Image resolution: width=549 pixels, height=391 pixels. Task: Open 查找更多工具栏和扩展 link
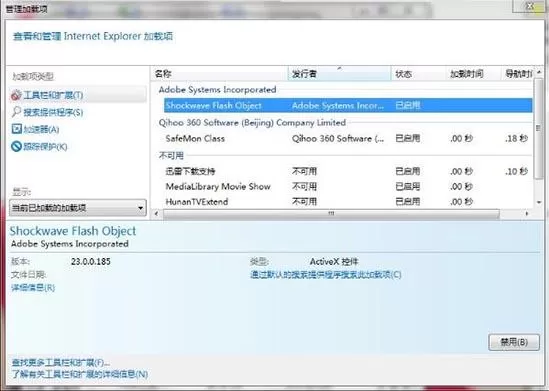click(61, 363)
